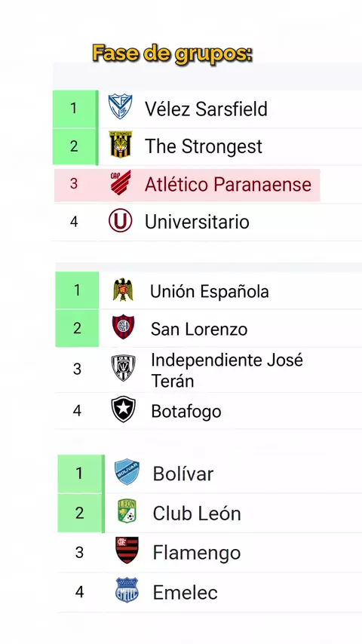The width and height of the screenshot is (362, 644).
Task: Click green position 2 beside The Strongest
Action: 75,146
